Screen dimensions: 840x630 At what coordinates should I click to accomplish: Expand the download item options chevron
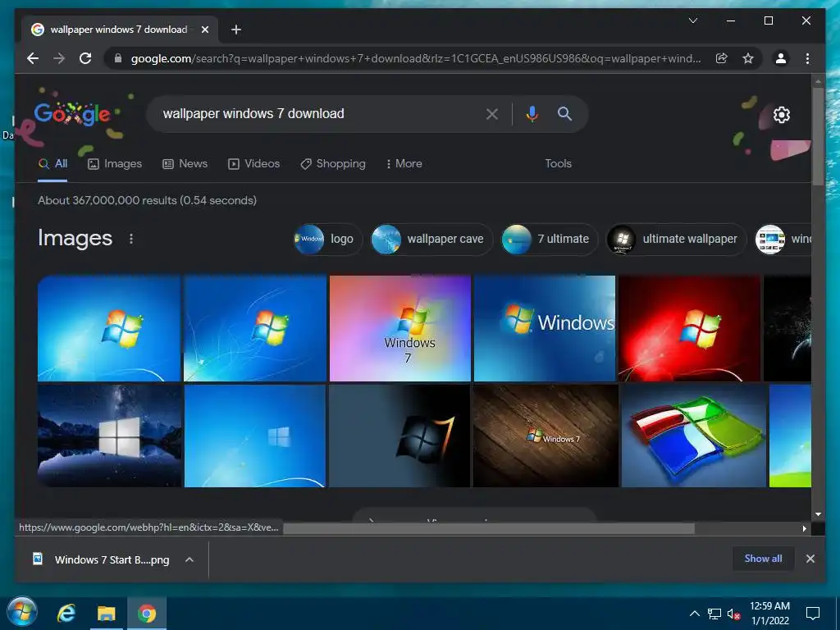[189, 559]
